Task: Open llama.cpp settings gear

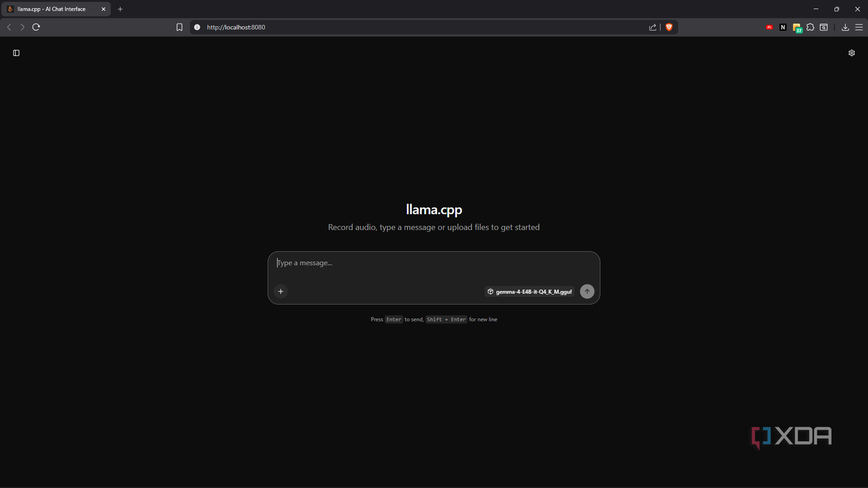Action: pyautogui.click(x=851, y=53)
